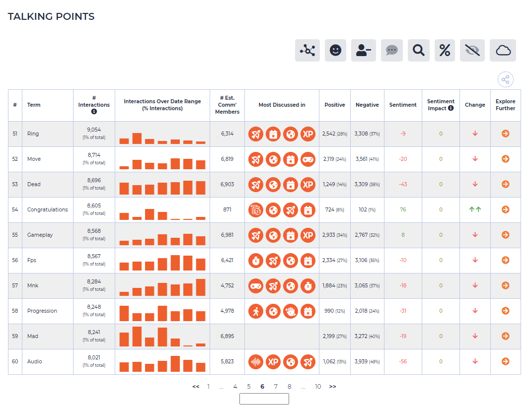
Task: Go to page 7 of results
Action: (276, 386)
